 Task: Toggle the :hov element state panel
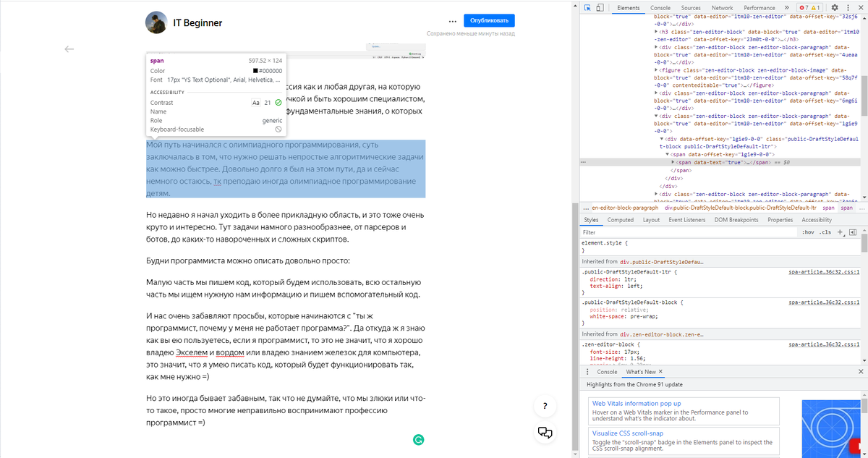(807, 232)
